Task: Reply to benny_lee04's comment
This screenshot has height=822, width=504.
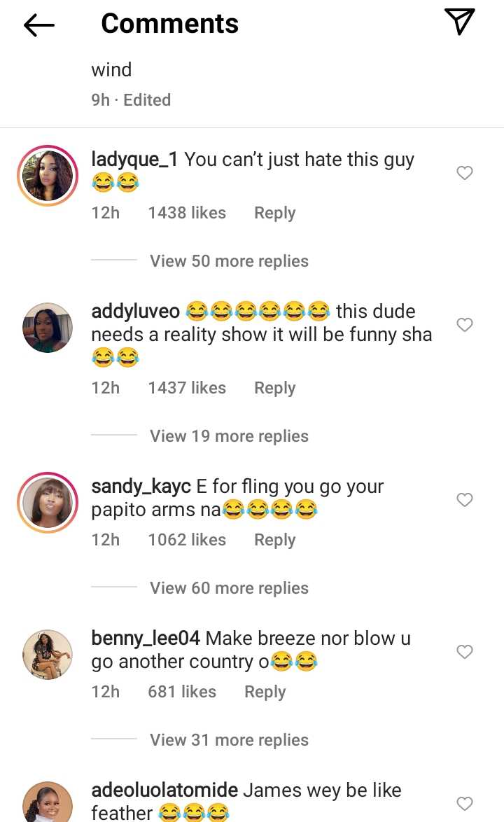Action: tap(265, 692)
